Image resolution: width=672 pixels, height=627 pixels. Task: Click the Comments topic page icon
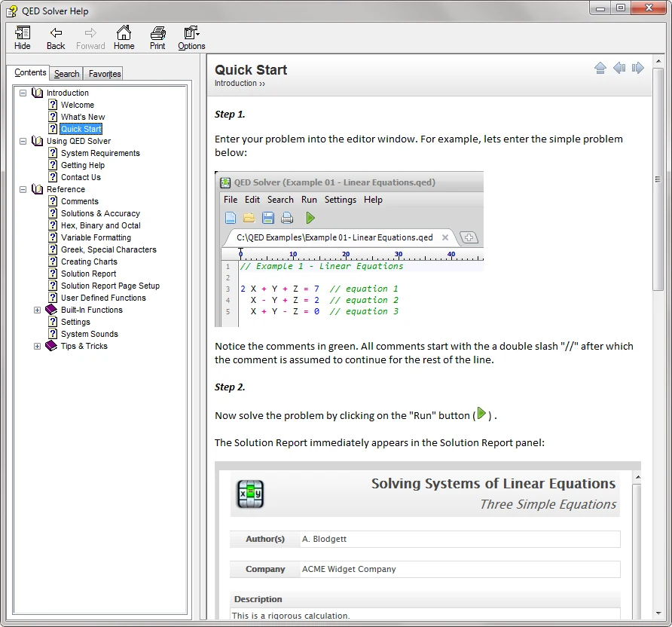coord(53,201)
